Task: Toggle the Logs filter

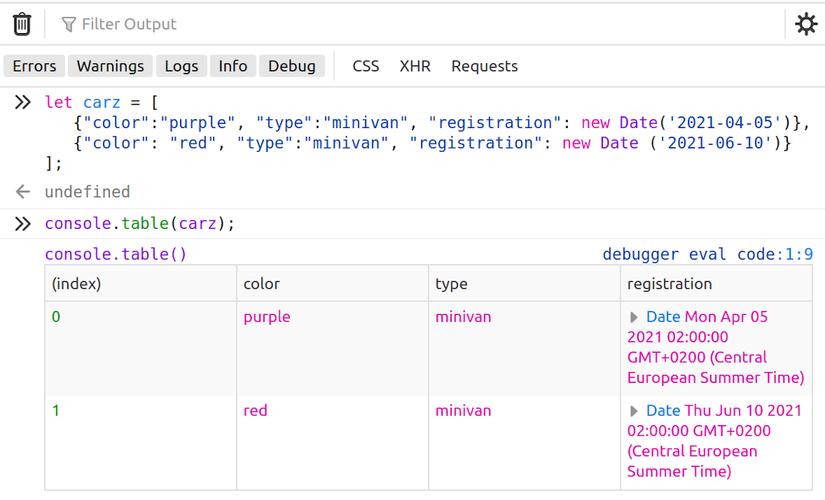Action: click(181, 66)
